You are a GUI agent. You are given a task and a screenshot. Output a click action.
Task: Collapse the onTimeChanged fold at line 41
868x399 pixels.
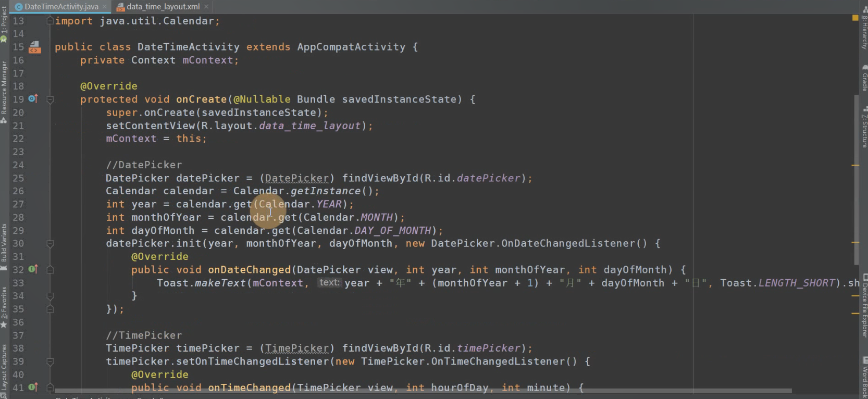tap(51, 388)
